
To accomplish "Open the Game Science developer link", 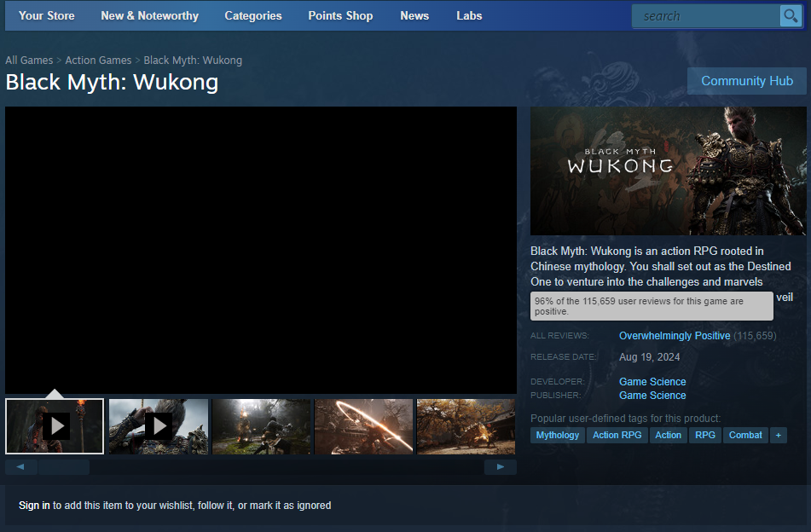I will [652, 382].
